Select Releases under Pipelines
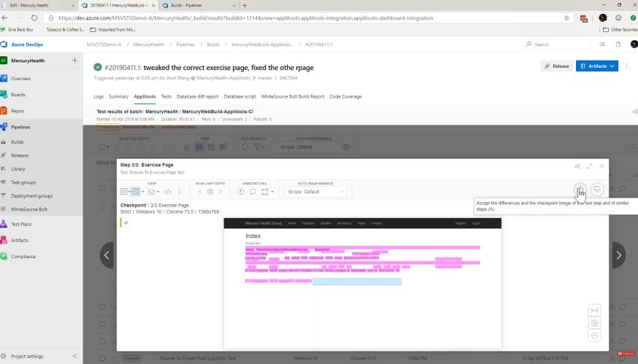Viewport: 638px width, 364px height. [x=20, y=155]
